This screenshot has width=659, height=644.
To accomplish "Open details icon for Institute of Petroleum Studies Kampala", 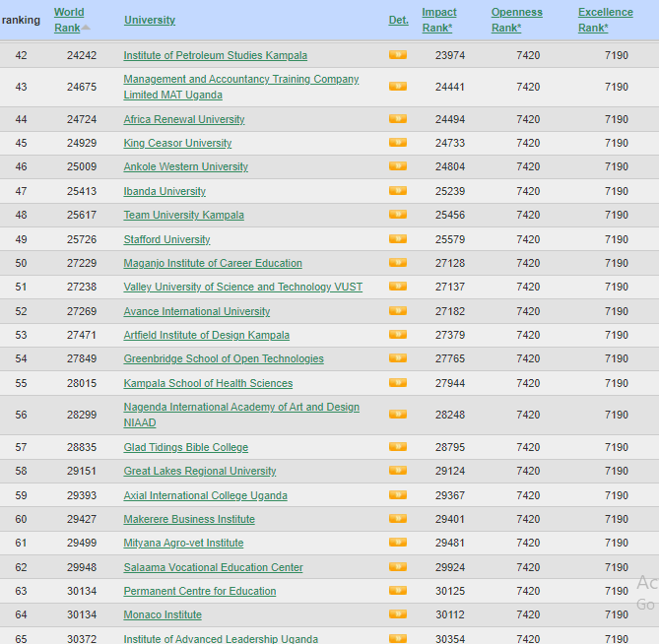I will tap(398, 54).
